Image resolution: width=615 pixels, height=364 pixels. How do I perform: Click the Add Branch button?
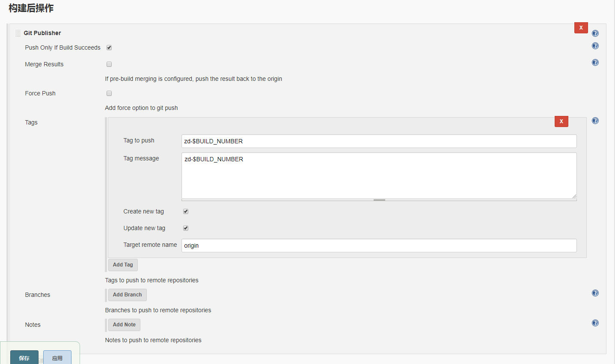tap(127, 295)
